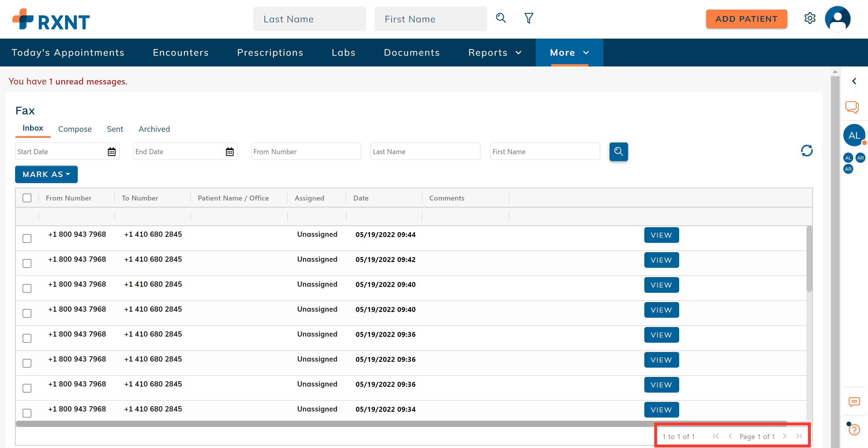
Task: Refresh the fax inbox list
Action: tap(807, 151)
